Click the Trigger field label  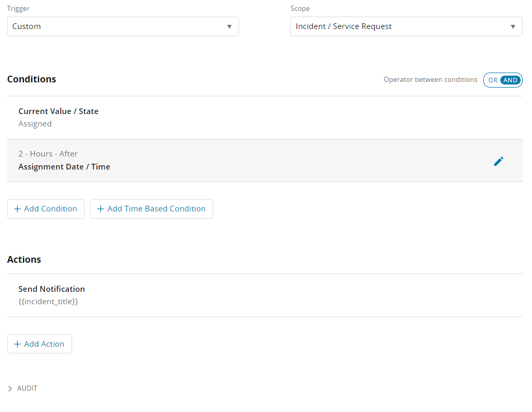pos(18,8)
